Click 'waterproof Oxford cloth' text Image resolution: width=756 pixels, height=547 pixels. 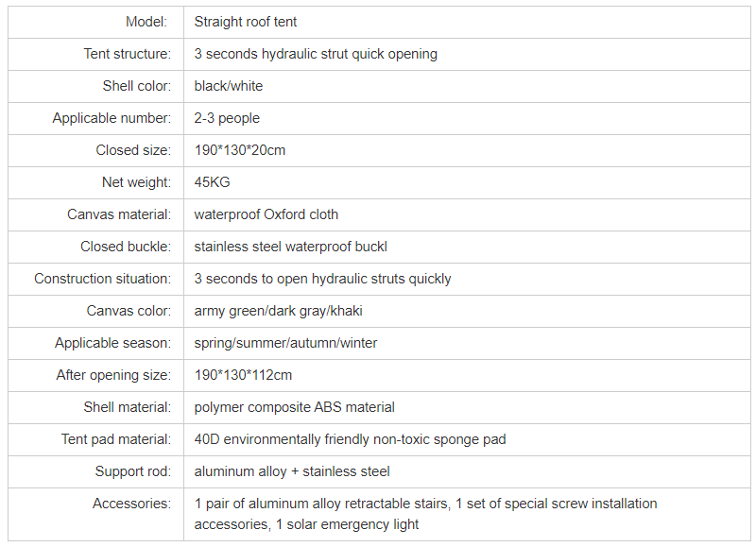click(266, 215)
